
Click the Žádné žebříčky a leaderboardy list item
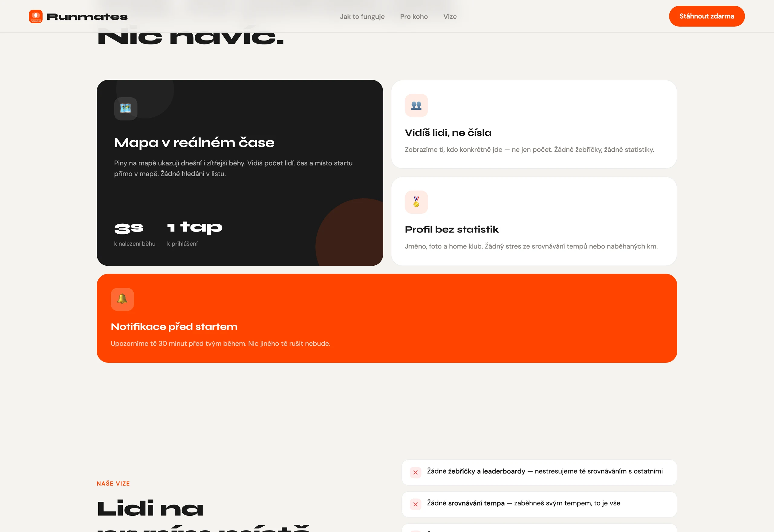[x=539, y=472]
